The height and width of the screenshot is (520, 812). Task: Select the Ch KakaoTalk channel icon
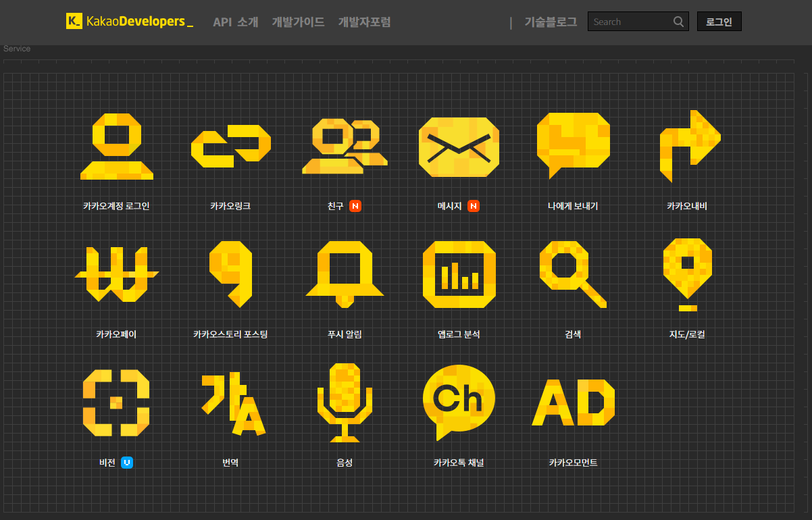tap(459, 402)
